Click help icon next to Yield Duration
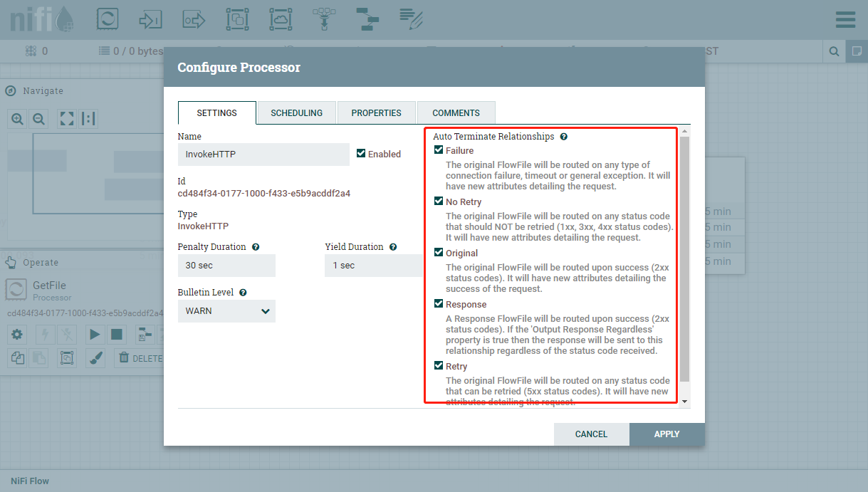Screen dimensions: 868x492 coord(393,247)
